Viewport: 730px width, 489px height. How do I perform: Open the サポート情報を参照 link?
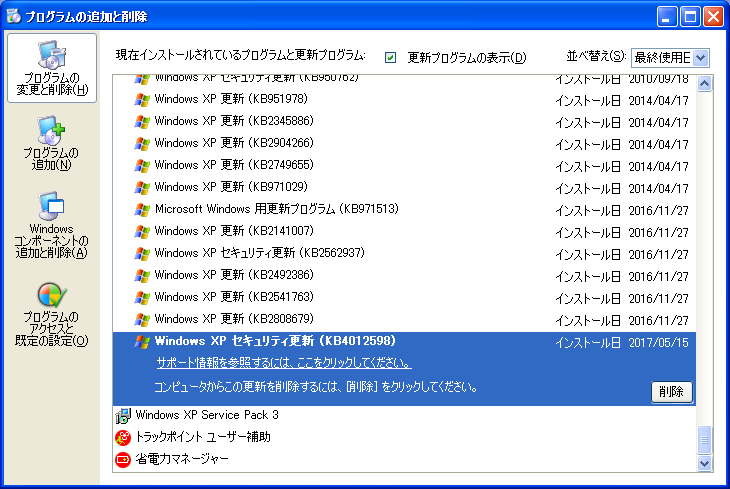(284, 363)
